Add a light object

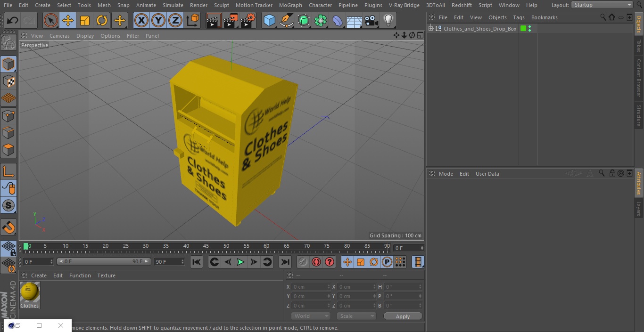[388, 20]
